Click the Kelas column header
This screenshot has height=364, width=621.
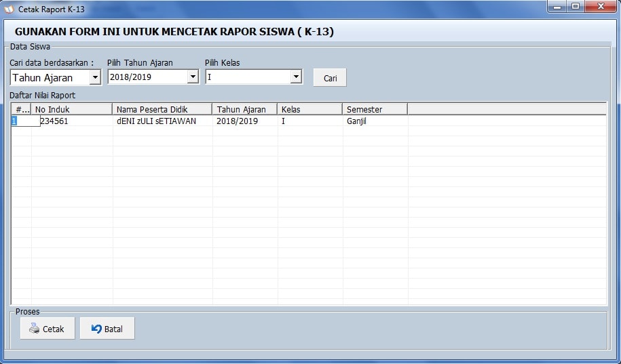309,109
